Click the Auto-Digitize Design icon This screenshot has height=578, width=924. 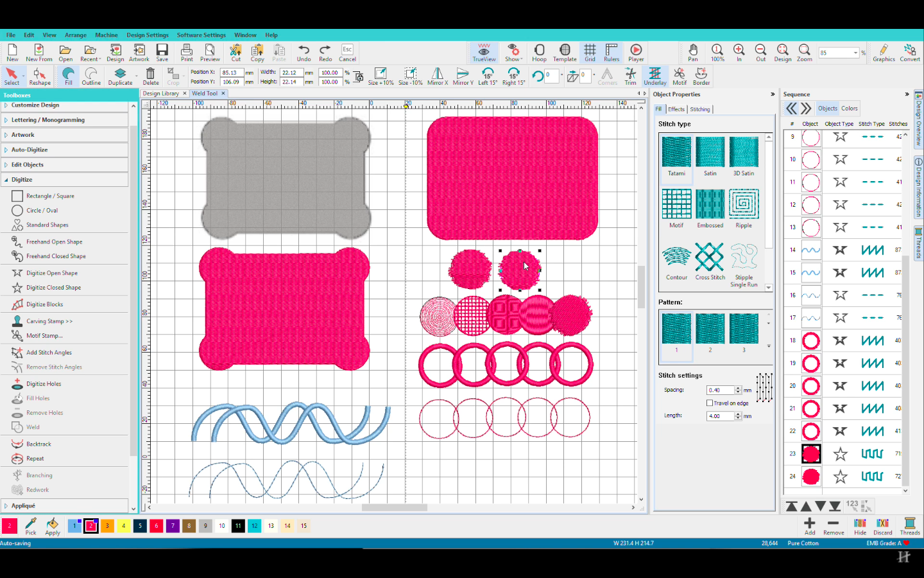pos(116,53)
